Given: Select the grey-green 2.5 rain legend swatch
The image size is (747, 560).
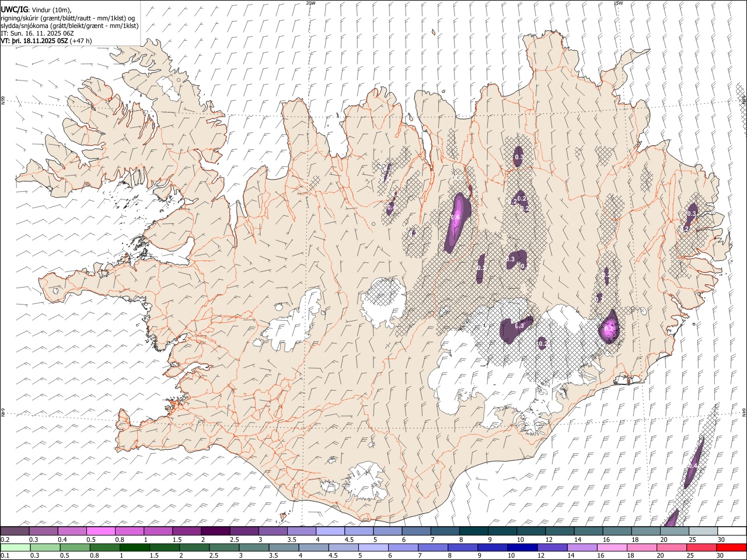Looking at the screenshot, I should click(224, 547).
